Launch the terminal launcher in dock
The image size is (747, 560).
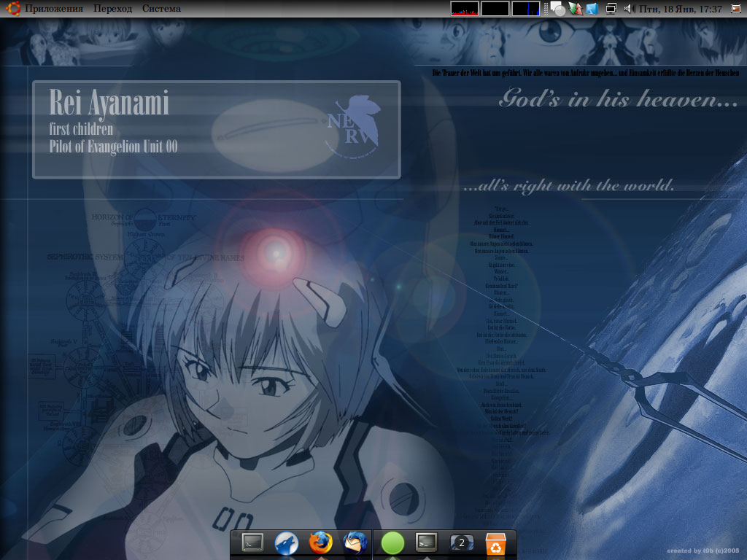click(252, 542)
